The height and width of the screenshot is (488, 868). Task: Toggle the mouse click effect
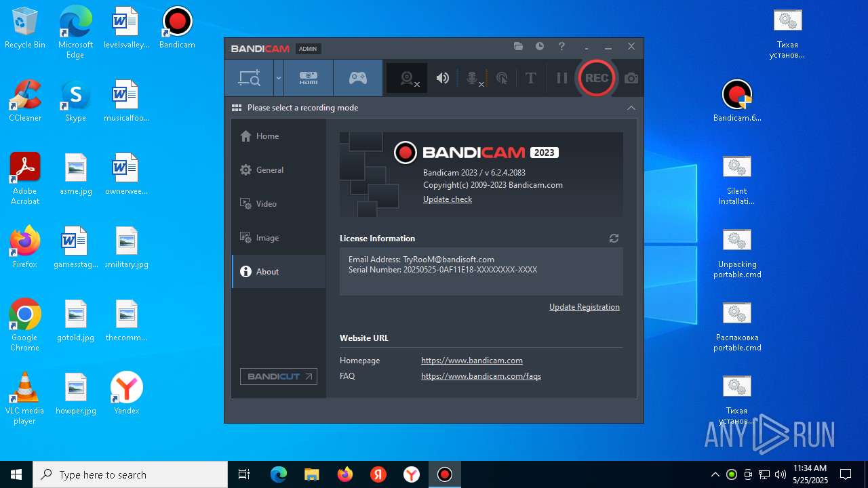pyautogui.click(x=502, y=79)
